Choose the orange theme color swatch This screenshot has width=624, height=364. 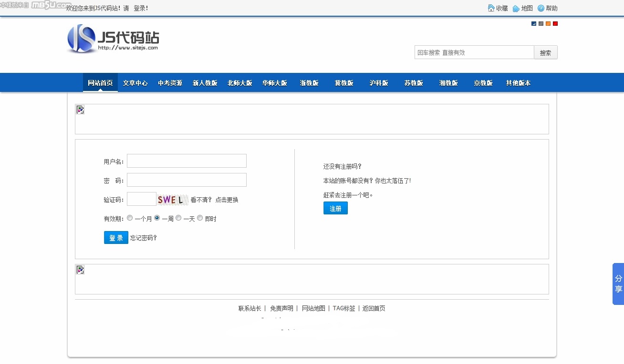pyautogui.click(x=548, y=24)
